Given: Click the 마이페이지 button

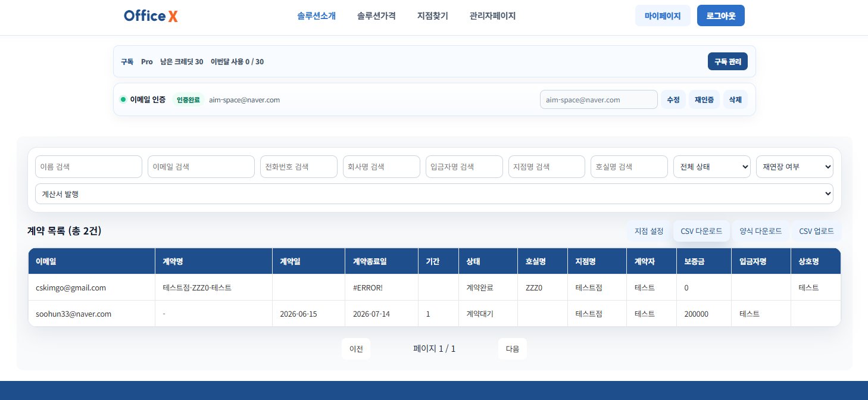Looking at the screenshot, I should click(663, 16).
